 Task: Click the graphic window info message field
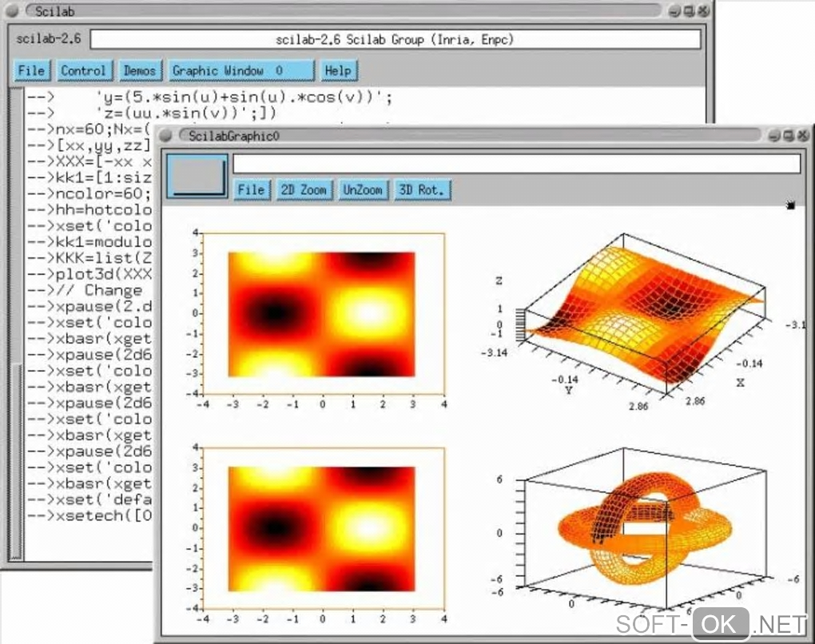pos(517,164)
